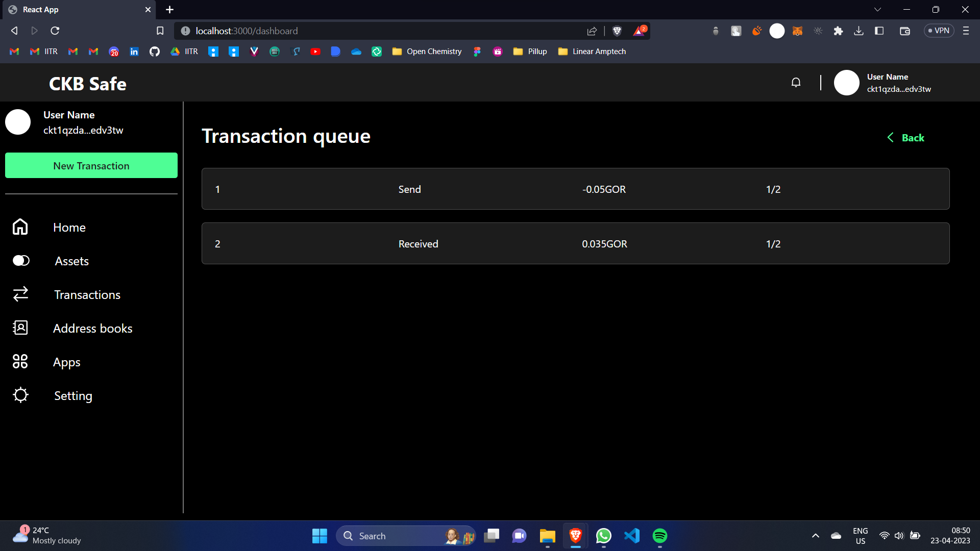Click the Assets toggle-shaped icon
Viewport: 980px width, 551px height.
[21, 261]
